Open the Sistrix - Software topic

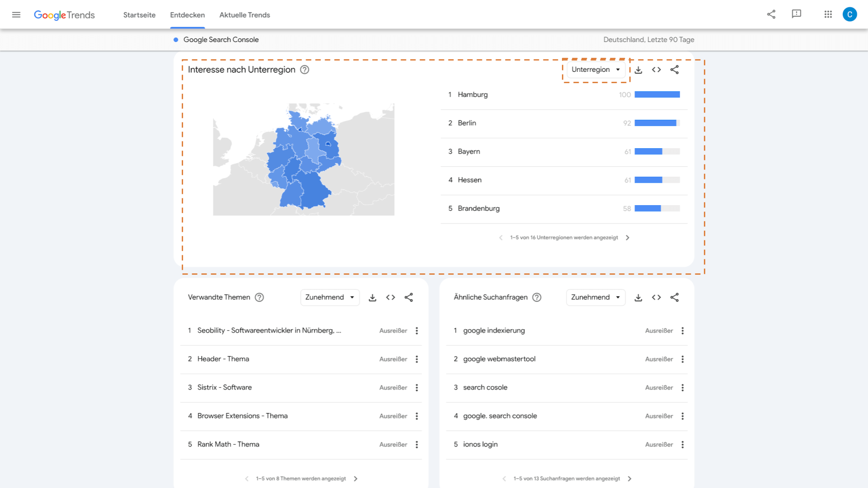[x=225, y=388]
